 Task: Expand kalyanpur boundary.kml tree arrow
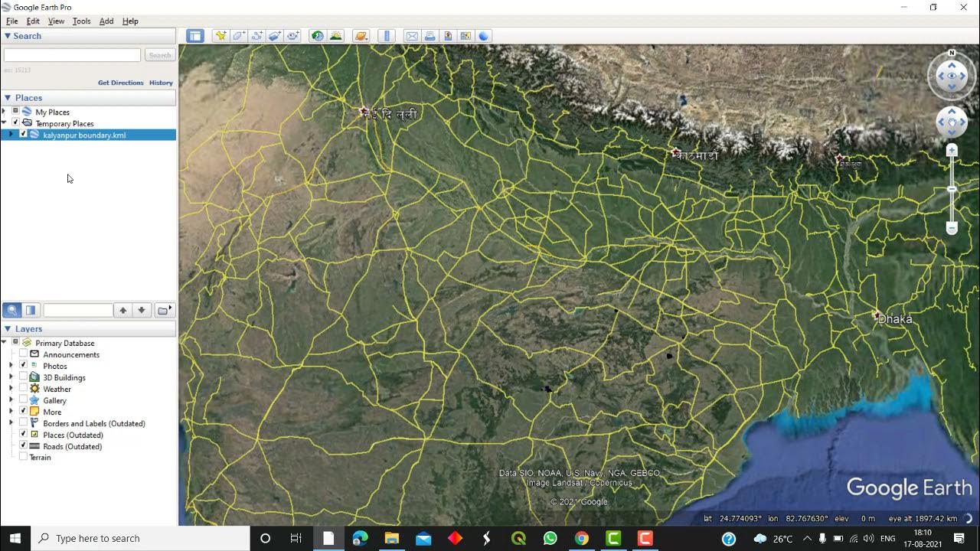coord(11,135)
